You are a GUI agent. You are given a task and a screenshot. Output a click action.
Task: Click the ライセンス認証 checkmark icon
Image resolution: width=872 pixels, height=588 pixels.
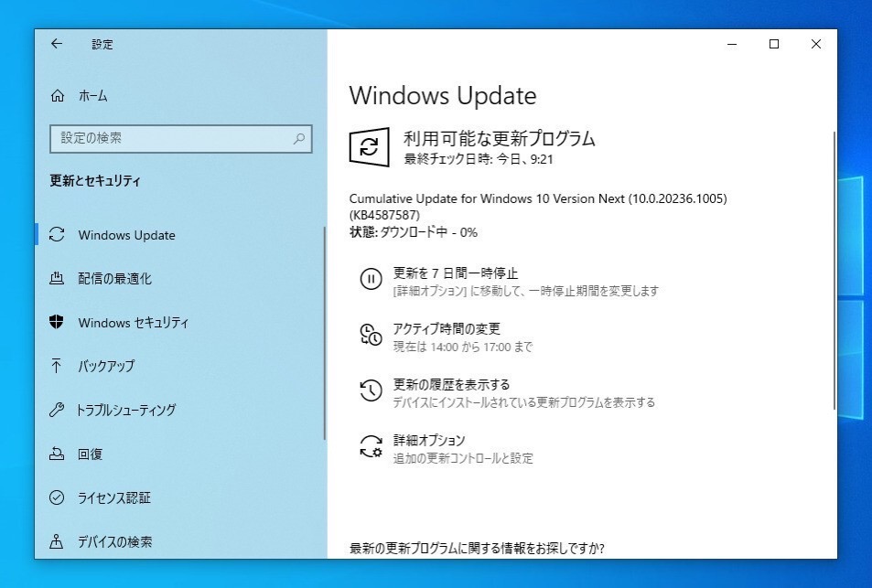coord(57,497)
